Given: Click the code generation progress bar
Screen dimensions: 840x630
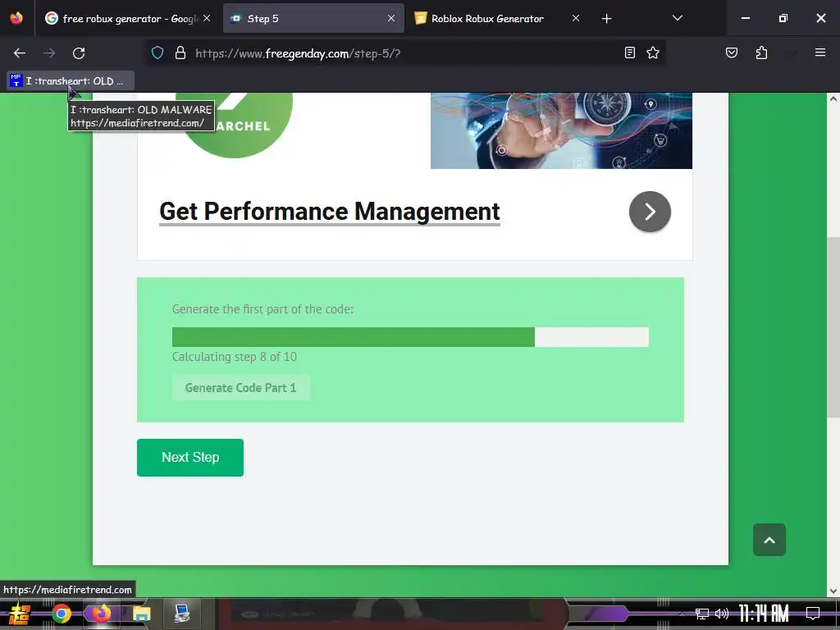Looking at the screenshot, I should tap(410, 337).
